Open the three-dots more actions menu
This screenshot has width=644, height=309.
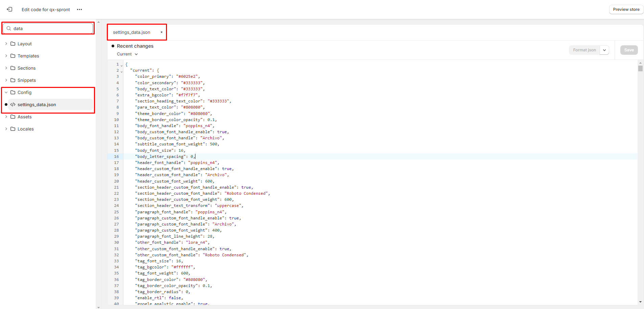pyautogui.click(x=79, y=9)
